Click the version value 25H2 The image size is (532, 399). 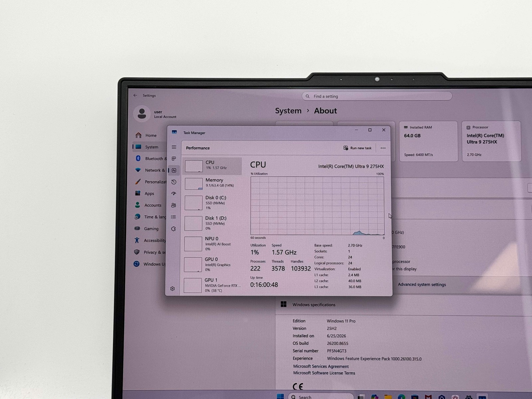[x=332, y=328]
